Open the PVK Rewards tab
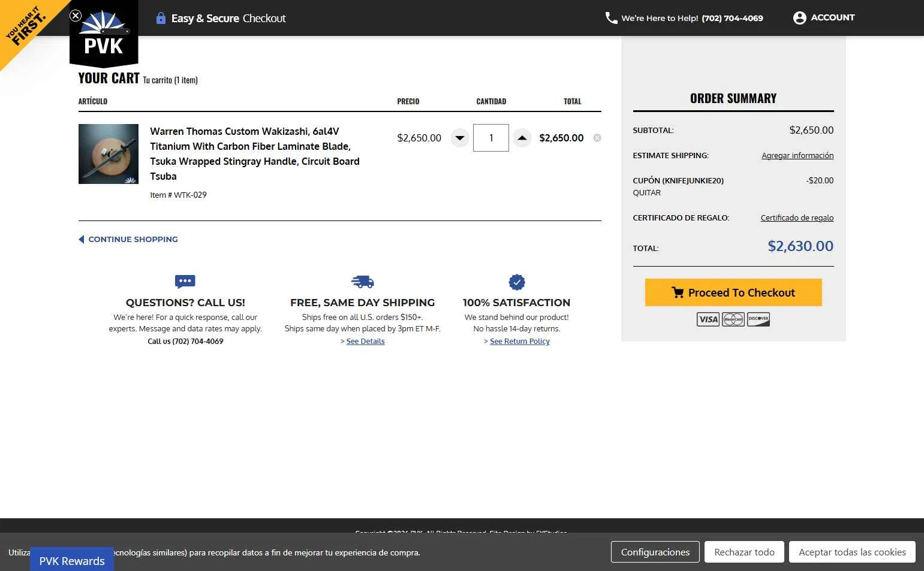The height and width of the screenshot is (571, 924). click(x=72, y=560)
